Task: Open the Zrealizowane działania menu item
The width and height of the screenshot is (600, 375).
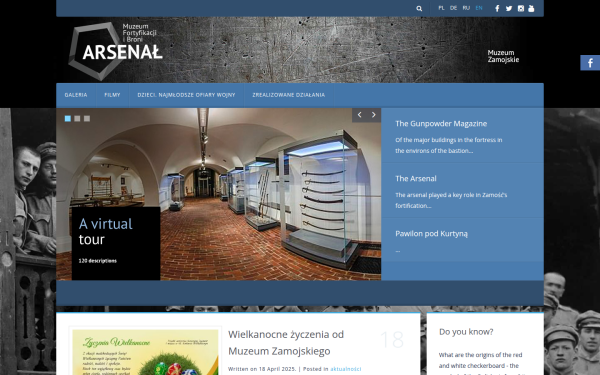Action: click(x=289, y=95)
